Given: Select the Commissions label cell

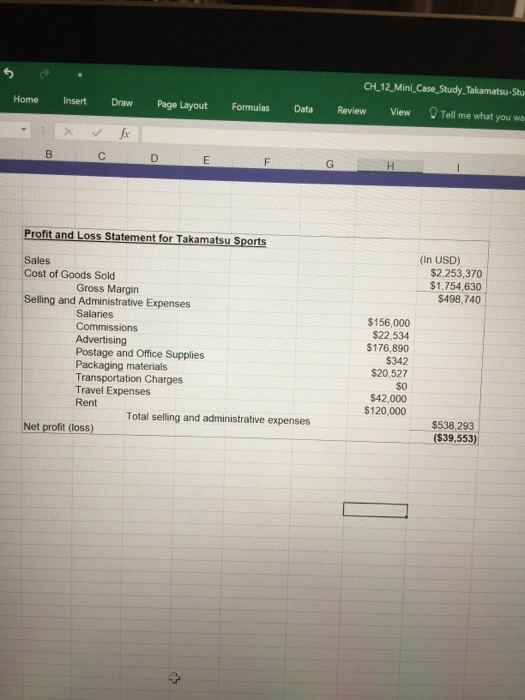Looking at the screenshot, I should pyautogui.click(x=106, y=327).
